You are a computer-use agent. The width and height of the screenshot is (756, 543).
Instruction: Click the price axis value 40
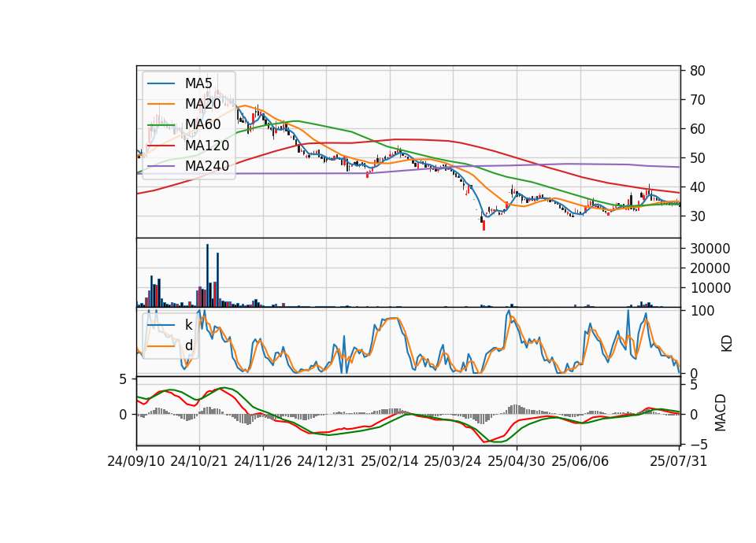pyautogui.click(x=698, y=187)
